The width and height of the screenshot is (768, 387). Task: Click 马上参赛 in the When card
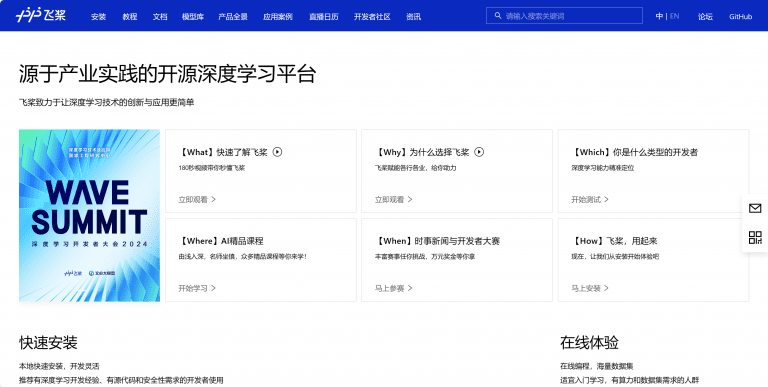click(394, 288)
